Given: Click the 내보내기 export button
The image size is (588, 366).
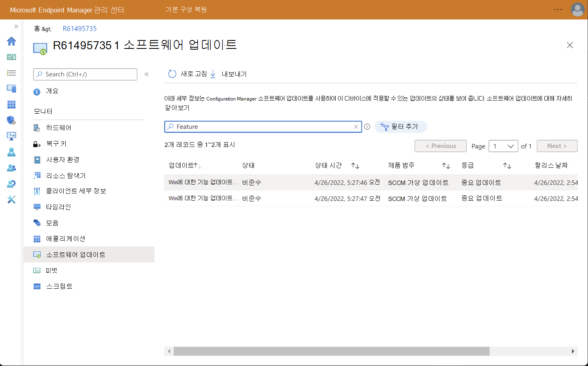Looking at the screenshot, I should coord(229,74).
